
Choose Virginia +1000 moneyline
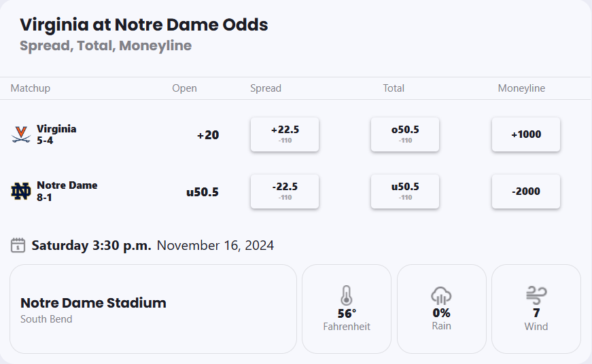click(526, 134)
